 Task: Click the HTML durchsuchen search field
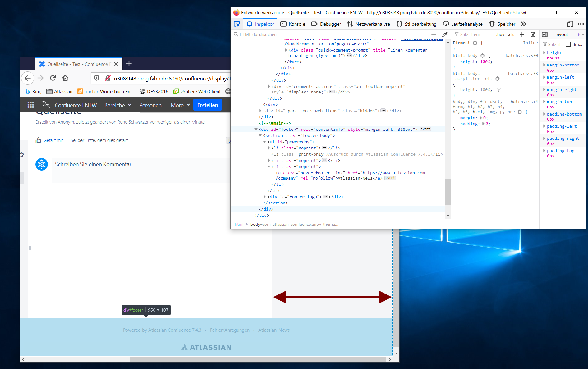(329, 34)
